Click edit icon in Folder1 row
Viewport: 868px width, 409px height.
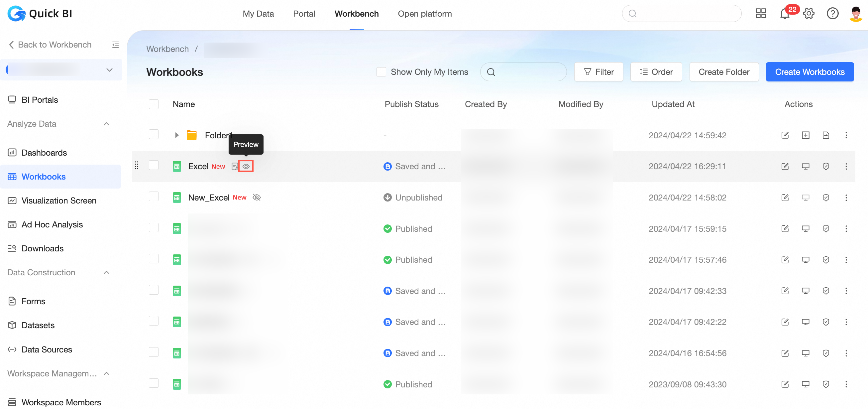pos(785,135)
